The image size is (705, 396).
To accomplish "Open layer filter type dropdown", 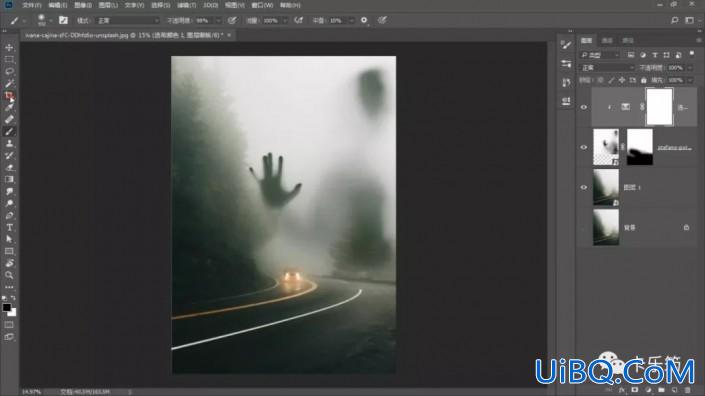I will [600, 55].
